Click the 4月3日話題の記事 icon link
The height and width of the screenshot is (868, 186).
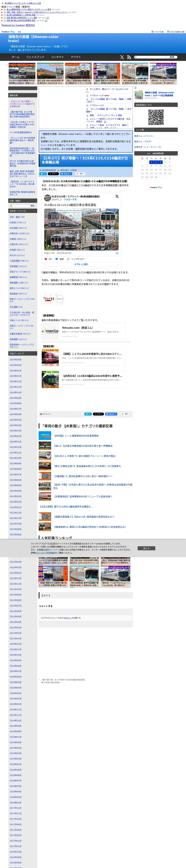pyautogui.click(x=176, y=32)
